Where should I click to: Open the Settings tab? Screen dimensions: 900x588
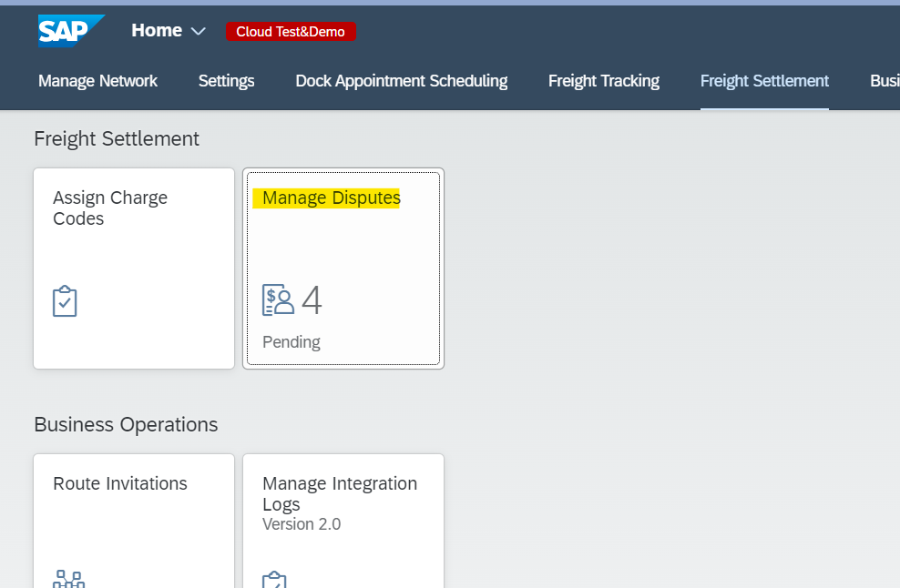pyautogui.click(x=226, y=81)
